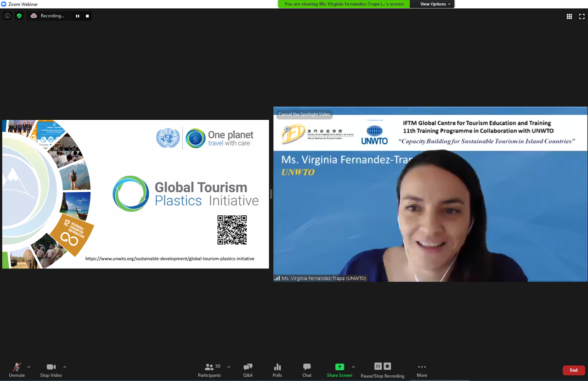
Task: Open the meeting information icon
Action: tap(7, 16)
